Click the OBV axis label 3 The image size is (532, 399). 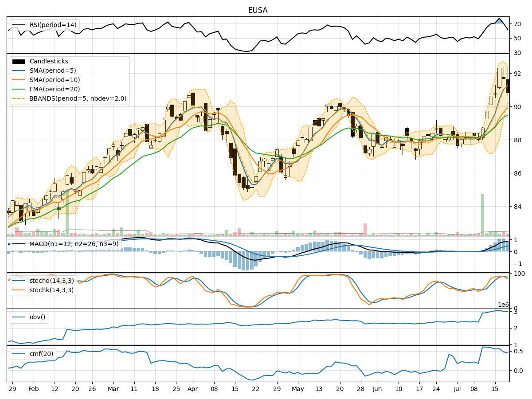516,312
